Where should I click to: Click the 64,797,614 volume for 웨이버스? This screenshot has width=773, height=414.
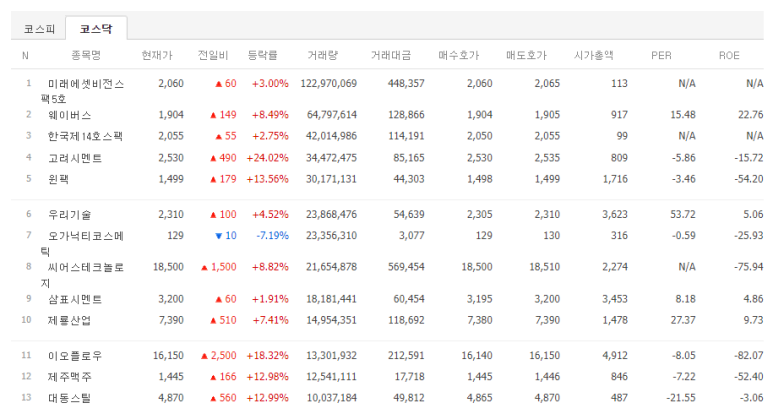(332, 115)
